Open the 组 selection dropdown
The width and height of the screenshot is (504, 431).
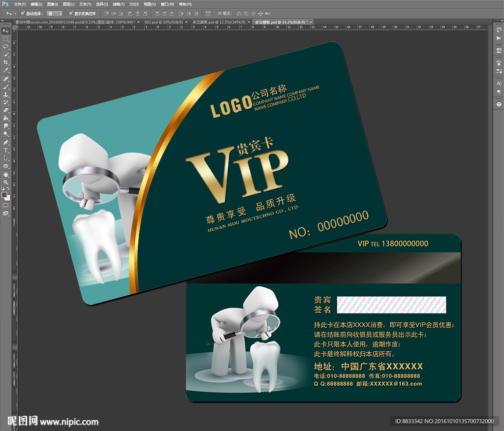[x=55, y=14]
